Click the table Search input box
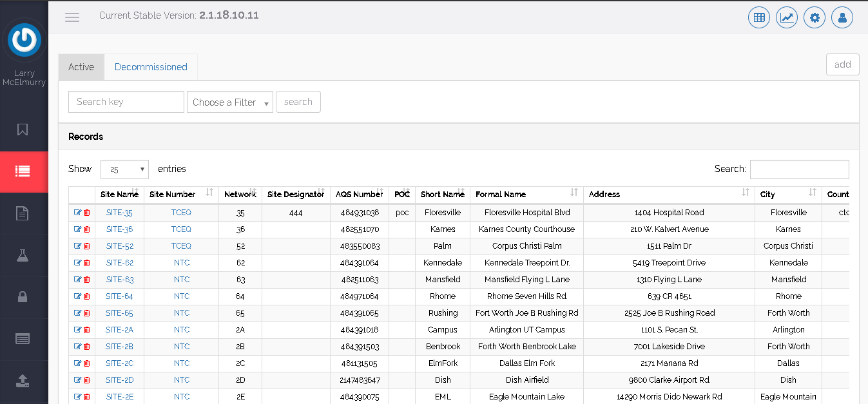The image size is (868, 404). click(799, 169)
